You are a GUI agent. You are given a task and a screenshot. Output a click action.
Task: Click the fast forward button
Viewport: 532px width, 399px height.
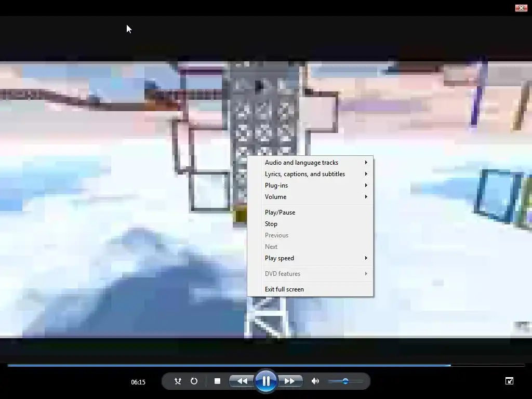pyautogui.click(x=289, y=381)
